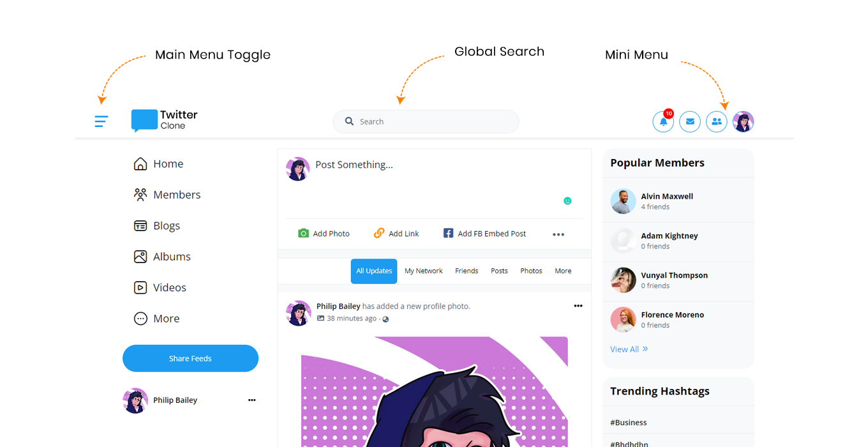Follow the View All members link
The width and height of the screenshot is (868, 447).
tap(629, 349)
